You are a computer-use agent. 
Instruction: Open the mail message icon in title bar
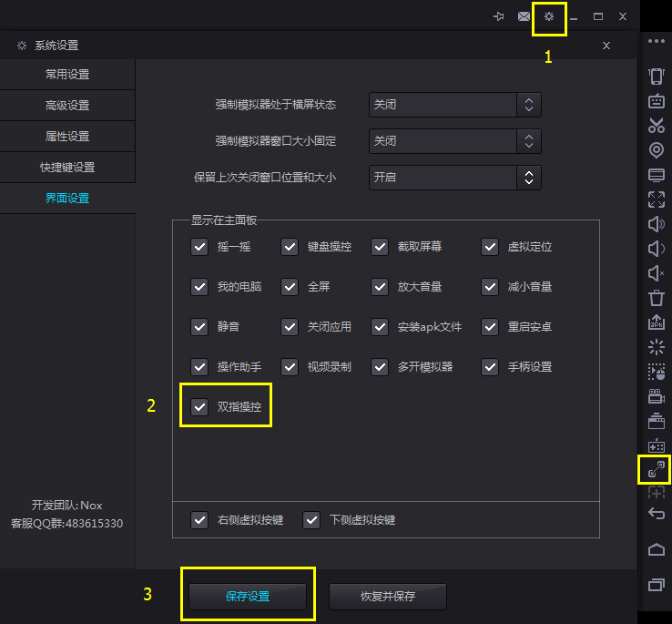click(x=524, y=16)
